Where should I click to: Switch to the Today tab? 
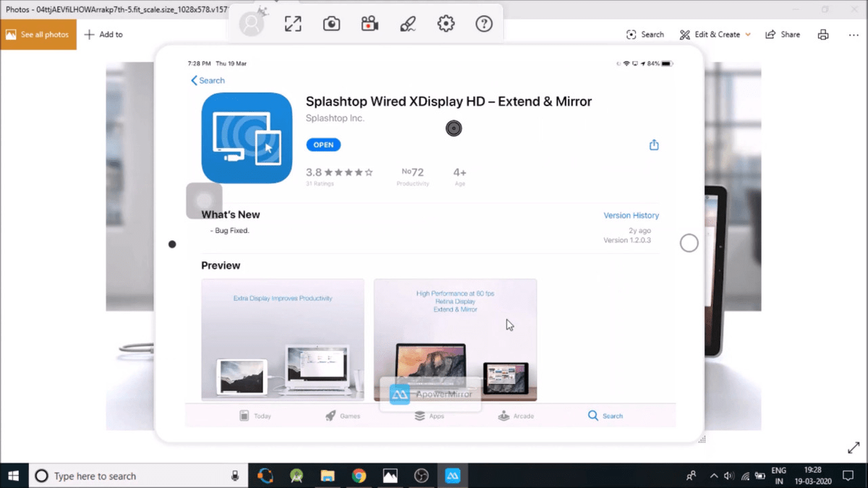(x=255, y=416)
